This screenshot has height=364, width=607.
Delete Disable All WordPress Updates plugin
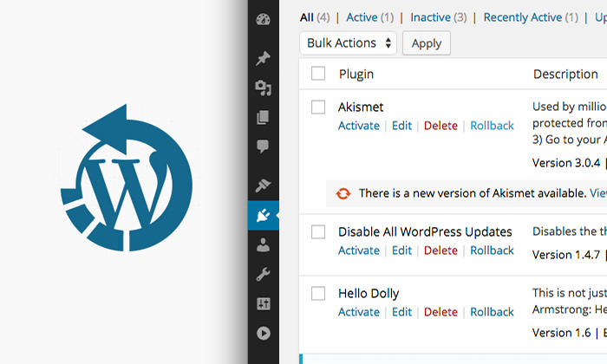(x=441, y=250)
